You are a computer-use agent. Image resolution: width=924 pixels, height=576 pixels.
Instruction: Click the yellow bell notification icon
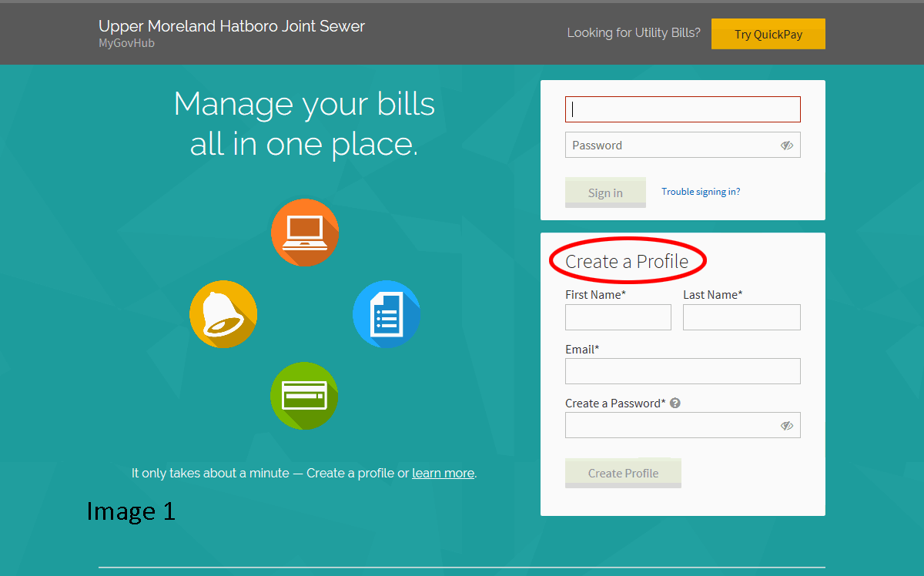(x=223, y=314)
